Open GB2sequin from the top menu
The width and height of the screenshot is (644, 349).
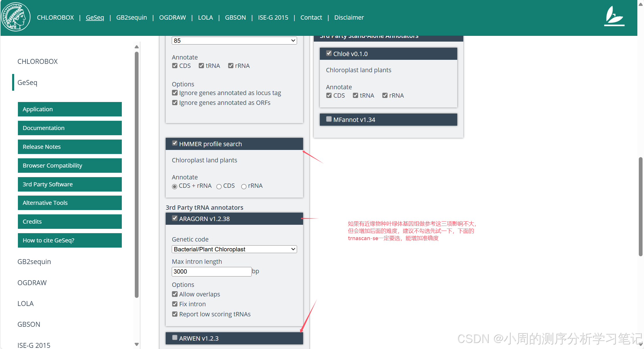131,18
